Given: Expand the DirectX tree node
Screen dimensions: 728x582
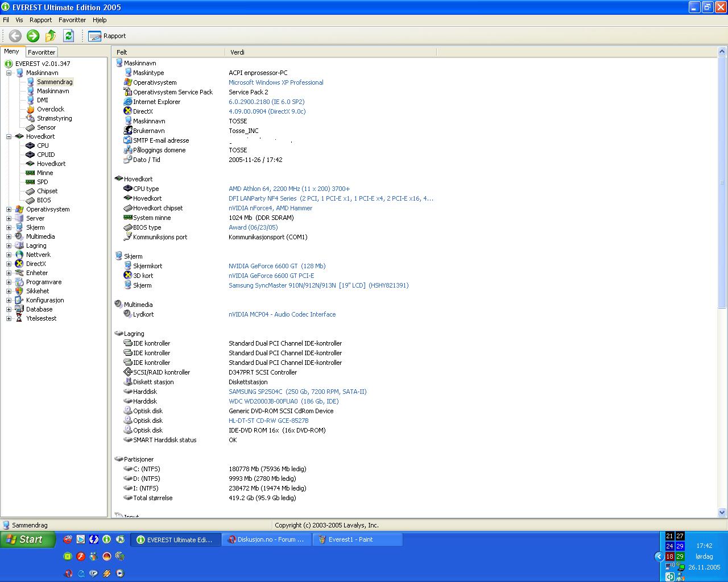Looking at the screenshot, I should tap(9, 264).
